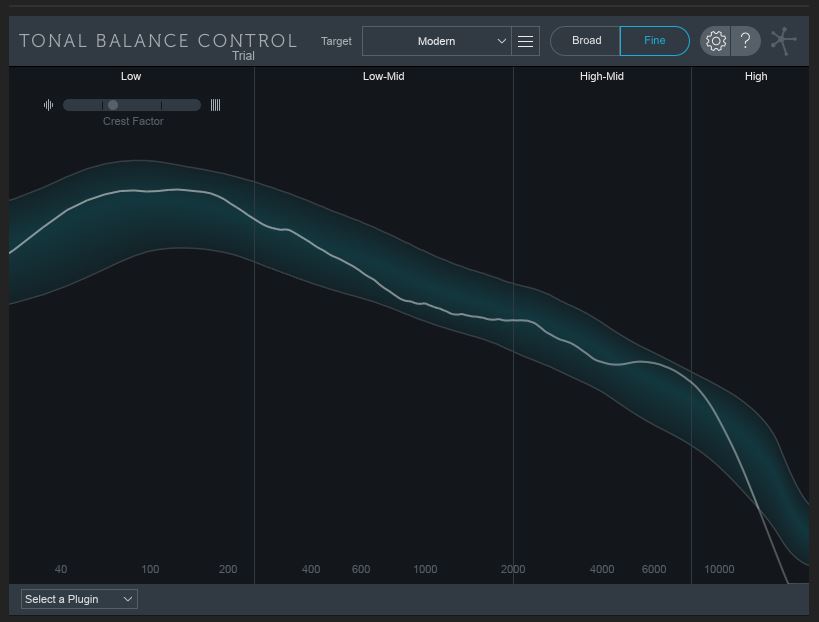Click the Trial label under title
The image size is (819, 622).
pos(243,56)
